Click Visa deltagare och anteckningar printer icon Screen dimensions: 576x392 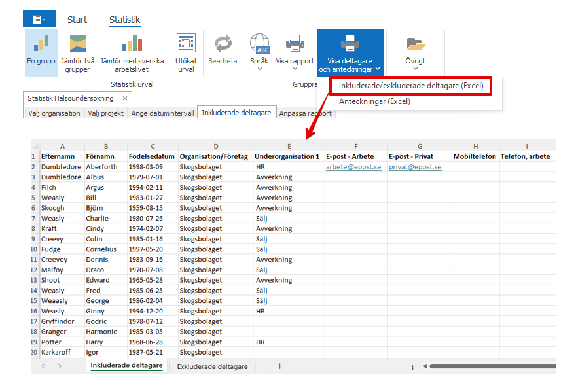tap(350, 43)
